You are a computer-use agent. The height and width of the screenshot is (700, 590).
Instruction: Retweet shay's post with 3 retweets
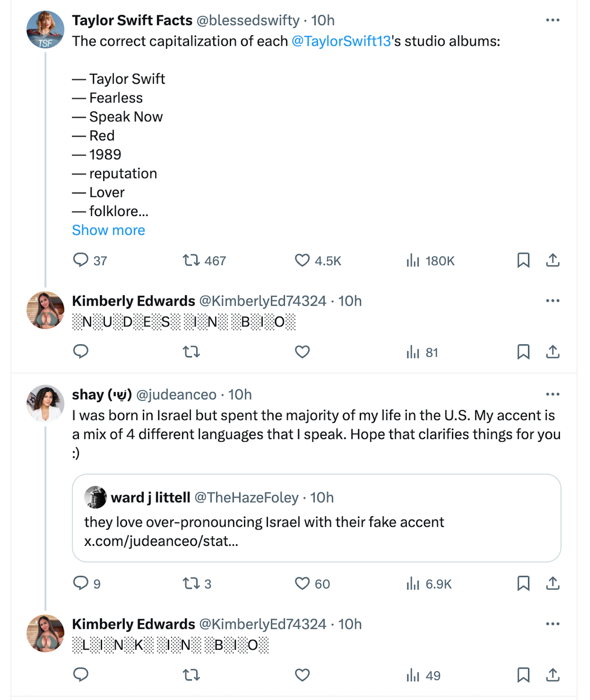point(191,583)
